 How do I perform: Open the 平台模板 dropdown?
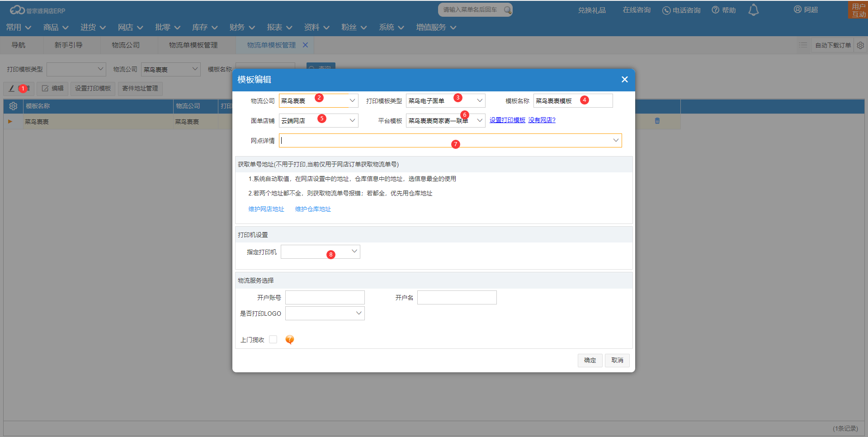click(x=480, y=120)
